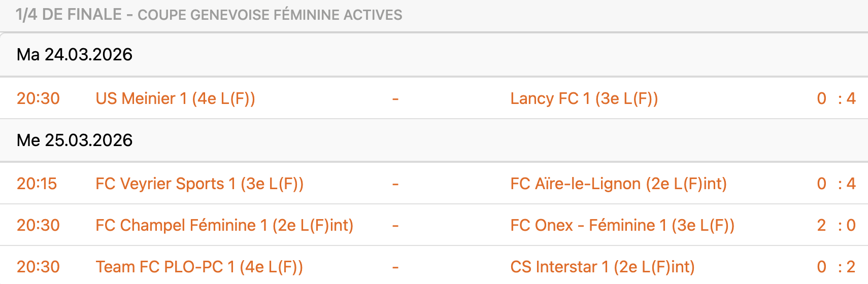Open the Veyrier vs Aïre-le-Lignon 0 : 4 score
The height and width of the screenshot is (284, 868).
click(836, 184)
